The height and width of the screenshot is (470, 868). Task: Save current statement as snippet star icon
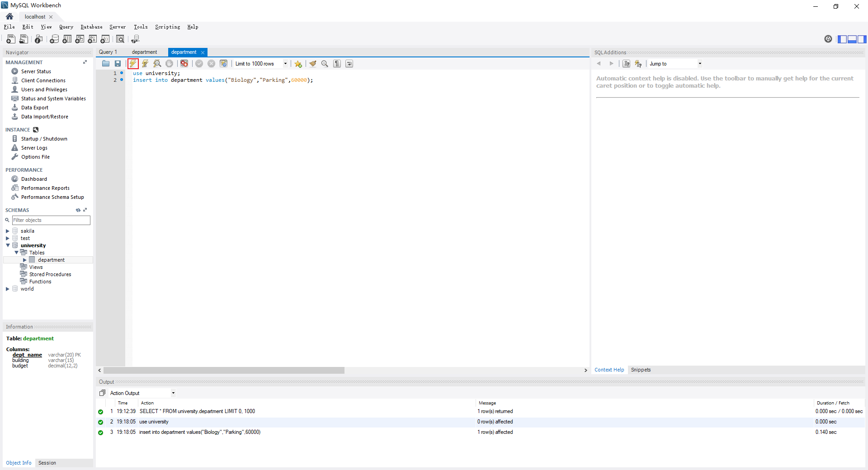[x=298, y=64]
